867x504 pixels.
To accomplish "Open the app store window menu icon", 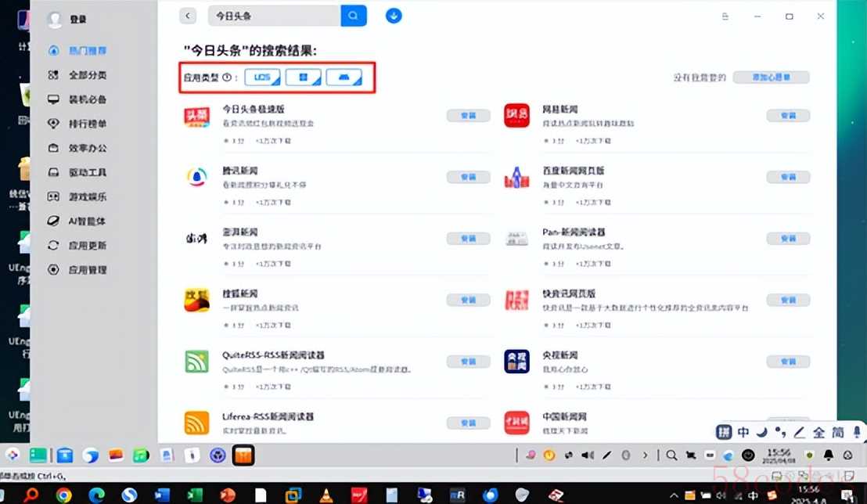I will coord(725,16).
